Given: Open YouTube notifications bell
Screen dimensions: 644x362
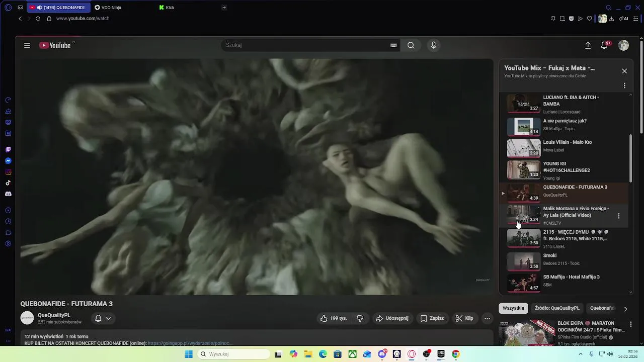Looking at the screenshot, I should click(605, 45).
